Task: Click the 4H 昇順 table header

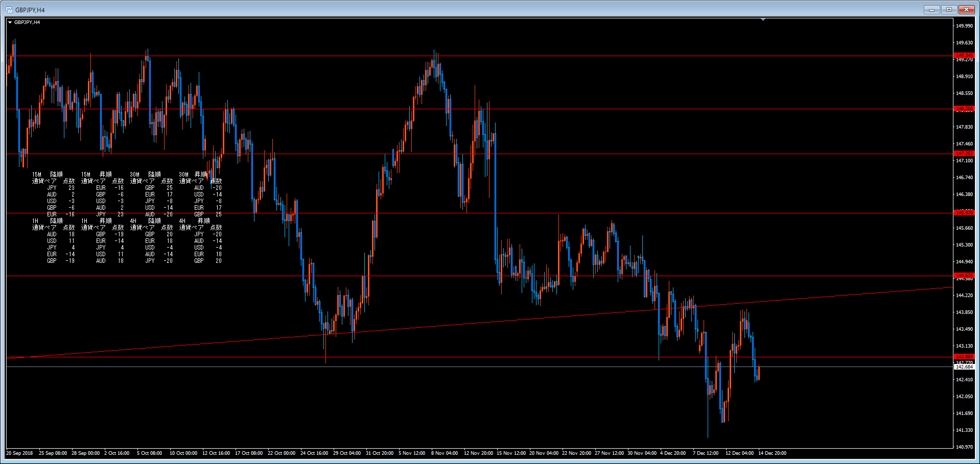Action: tap(195, 221)
